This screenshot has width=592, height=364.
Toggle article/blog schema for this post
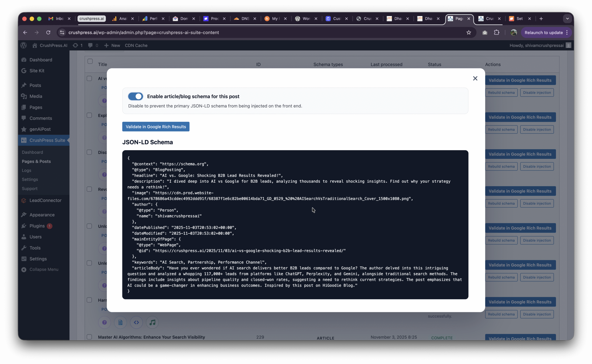[x=136, y=96]
